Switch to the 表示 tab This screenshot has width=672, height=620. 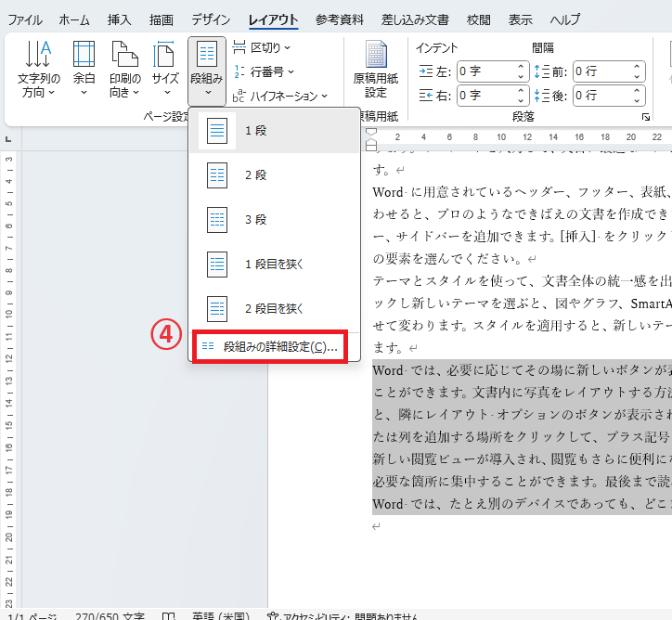point(521,19)
